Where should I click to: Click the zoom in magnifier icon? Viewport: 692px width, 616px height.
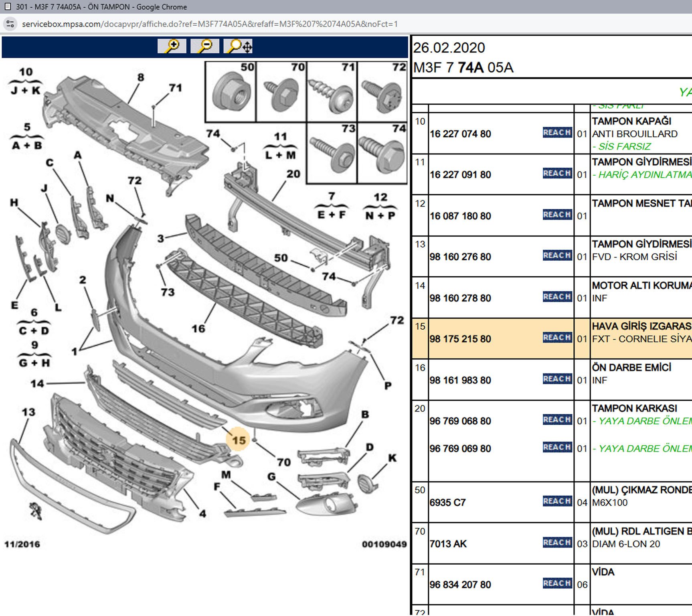[x=172, y=46]
